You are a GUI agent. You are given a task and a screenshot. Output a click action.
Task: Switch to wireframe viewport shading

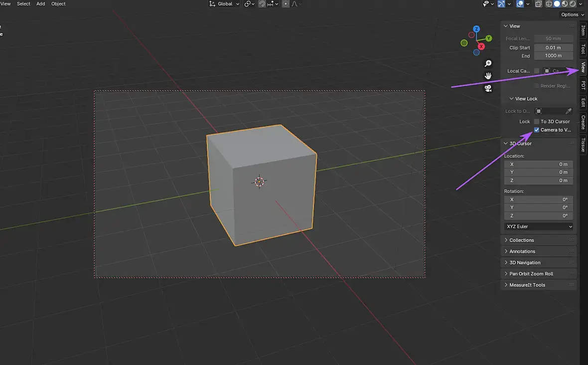click(549, 4)
